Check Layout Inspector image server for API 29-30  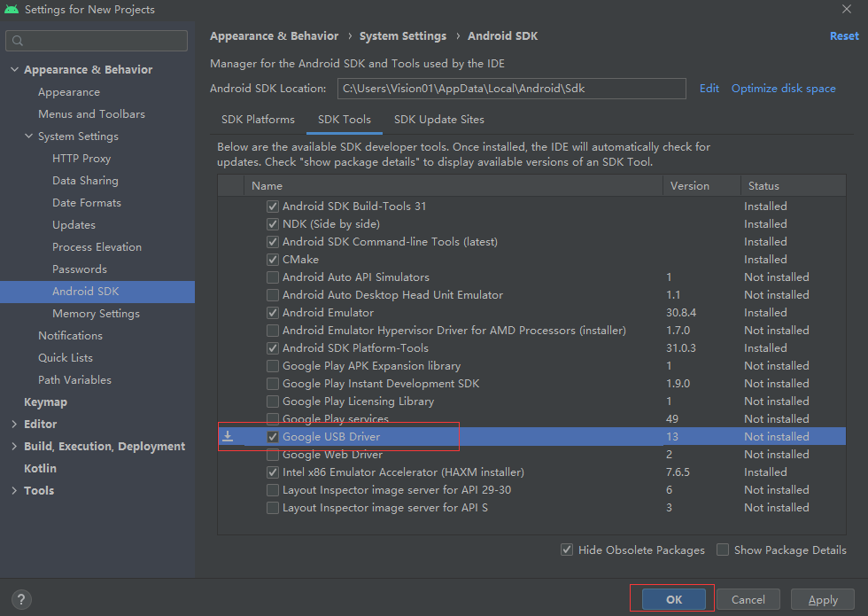pyautogui.click(x=273, y=490)
